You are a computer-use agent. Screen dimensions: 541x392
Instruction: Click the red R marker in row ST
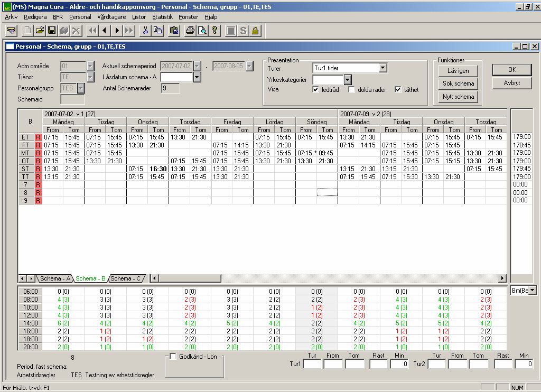pos(38,169)
